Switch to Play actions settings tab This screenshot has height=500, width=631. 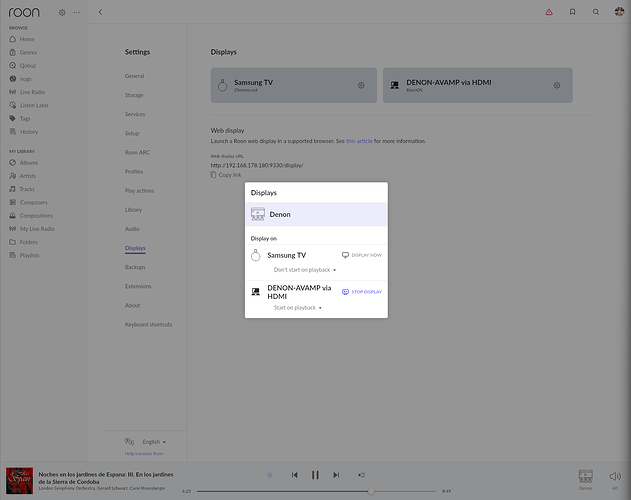pos(139,191)
